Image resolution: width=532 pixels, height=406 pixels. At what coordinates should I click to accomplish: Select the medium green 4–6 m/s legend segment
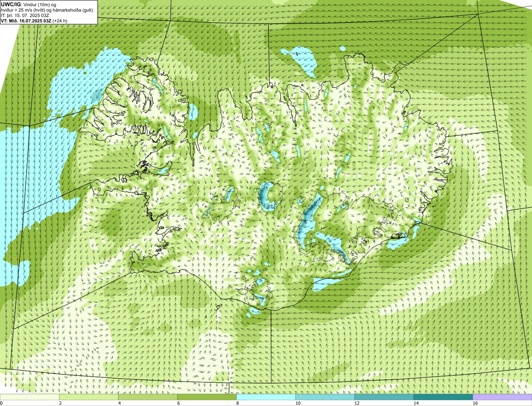148,397
